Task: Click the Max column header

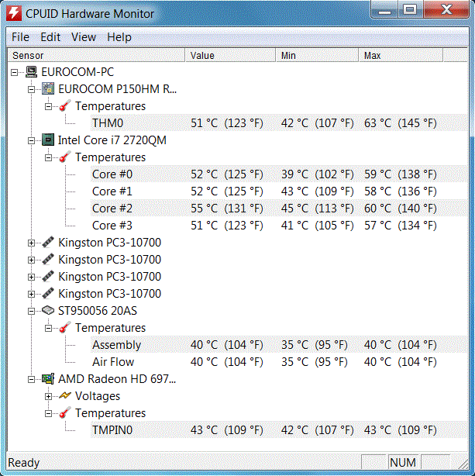Action: pos(401,55)
